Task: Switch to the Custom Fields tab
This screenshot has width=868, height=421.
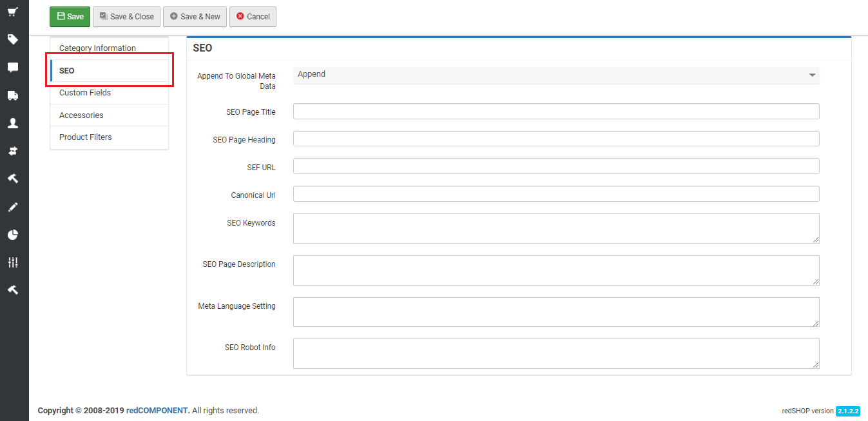Action: click(x=109, y=93)
